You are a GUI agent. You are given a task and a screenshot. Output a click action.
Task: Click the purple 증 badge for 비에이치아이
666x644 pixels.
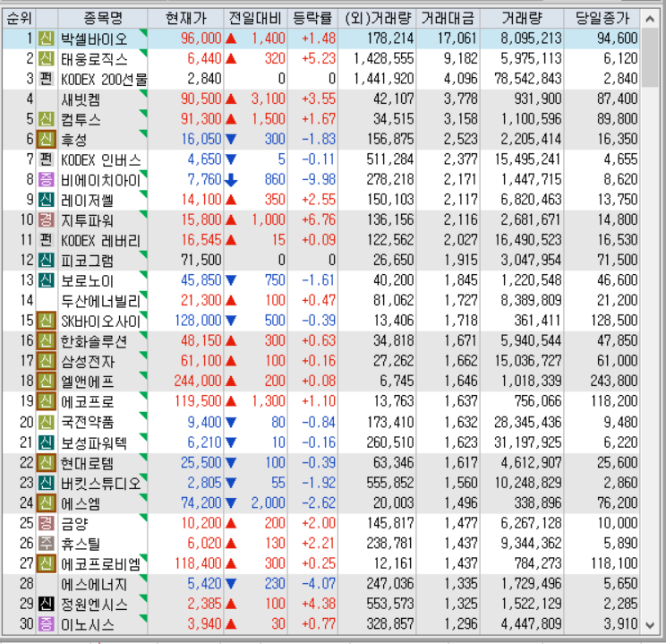(47, 179)
